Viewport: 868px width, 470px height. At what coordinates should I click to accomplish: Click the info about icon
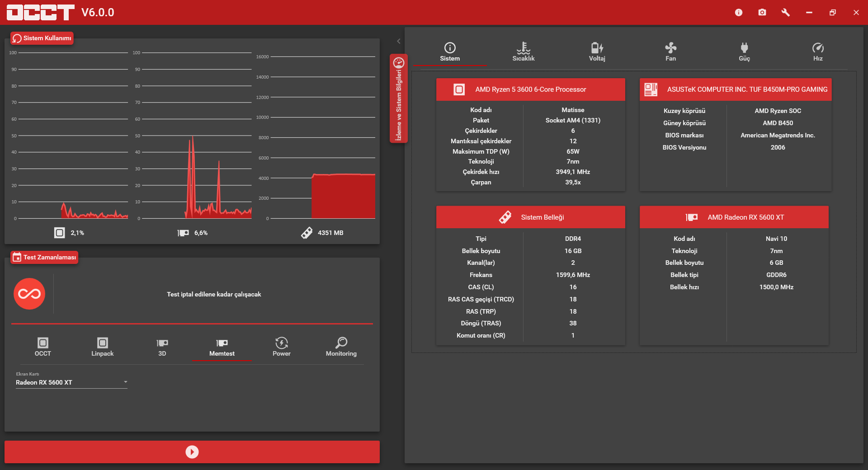pos(739,12)
